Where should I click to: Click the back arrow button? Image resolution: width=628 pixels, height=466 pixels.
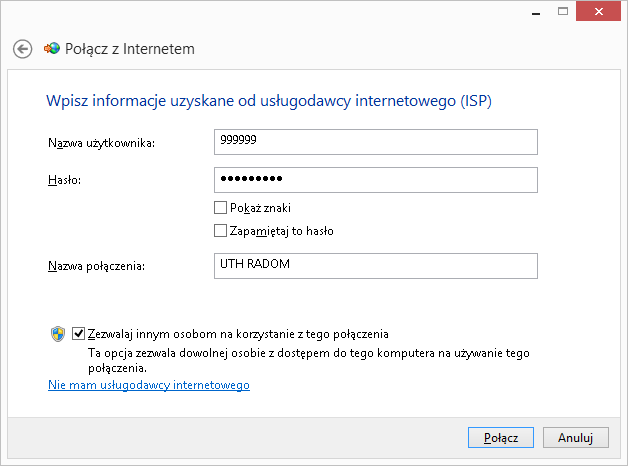[23, 49]
